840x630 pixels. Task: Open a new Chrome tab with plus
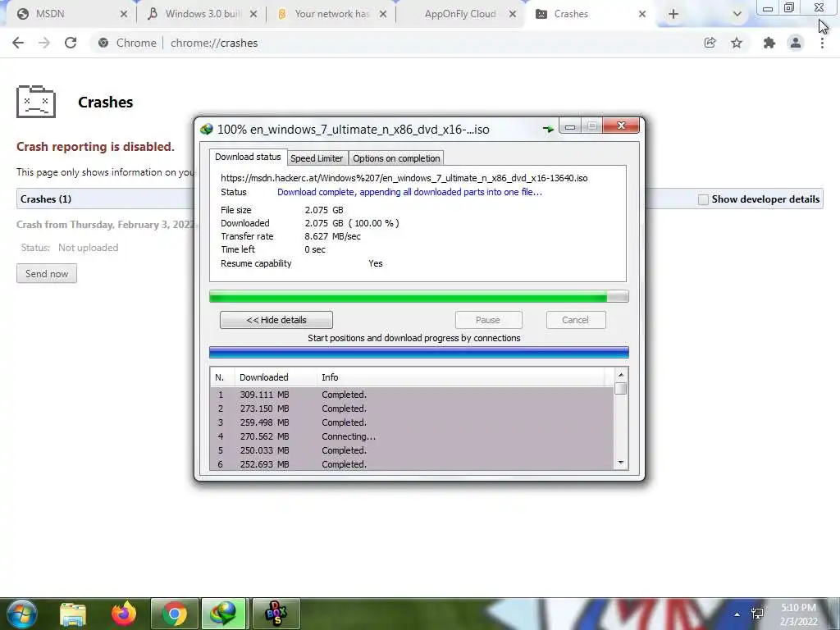click(x=673, y=14)
